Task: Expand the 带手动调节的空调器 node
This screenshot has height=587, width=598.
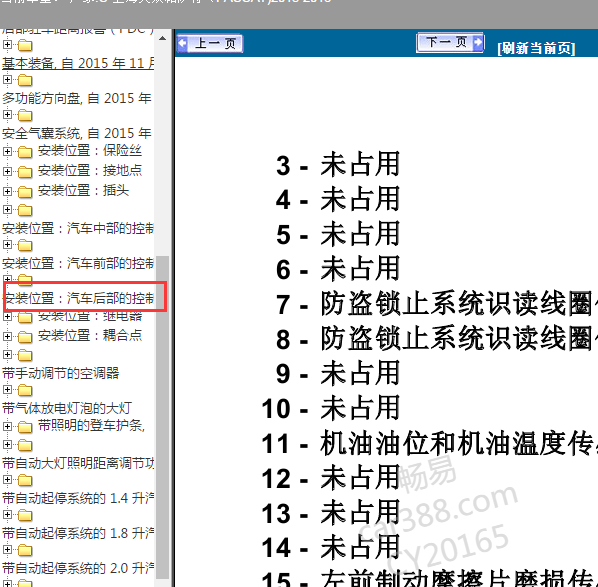Action: [x=7, y=354]
